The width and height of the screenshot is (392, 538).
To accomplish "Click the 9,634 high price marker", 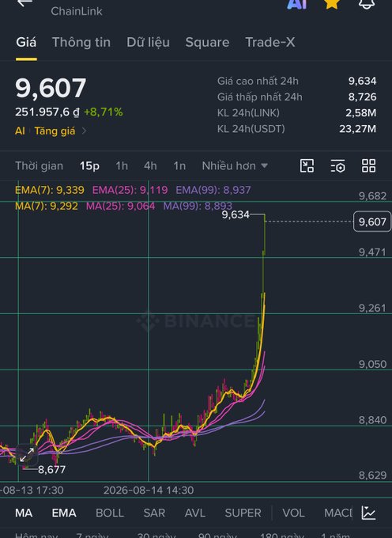I will click(x=236, y=214).
